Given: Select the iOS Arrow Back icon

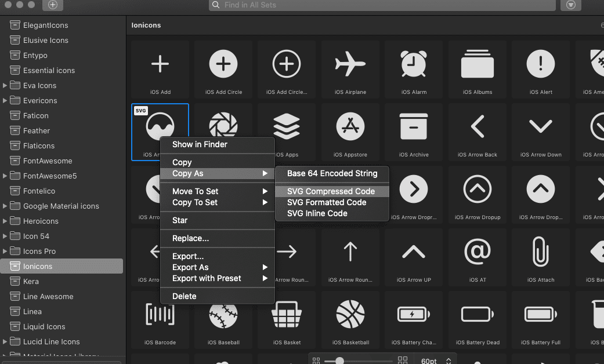Looking at the screenshot, I should [x=478, y=132].
